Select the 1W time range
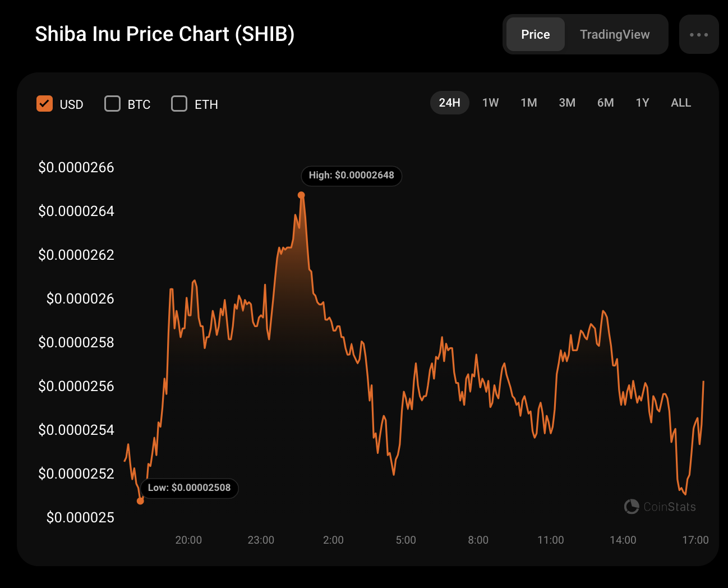 pyautogui.click(x=490, y=103)
